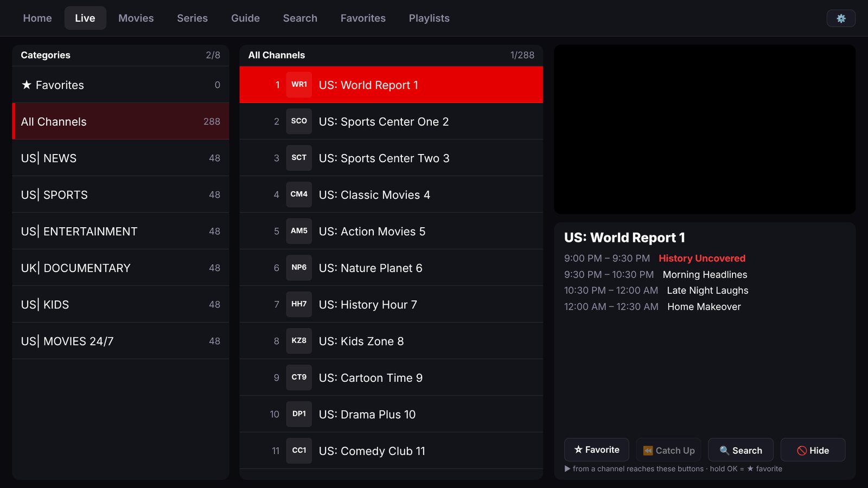Go to the Home tab

(37, 18)
